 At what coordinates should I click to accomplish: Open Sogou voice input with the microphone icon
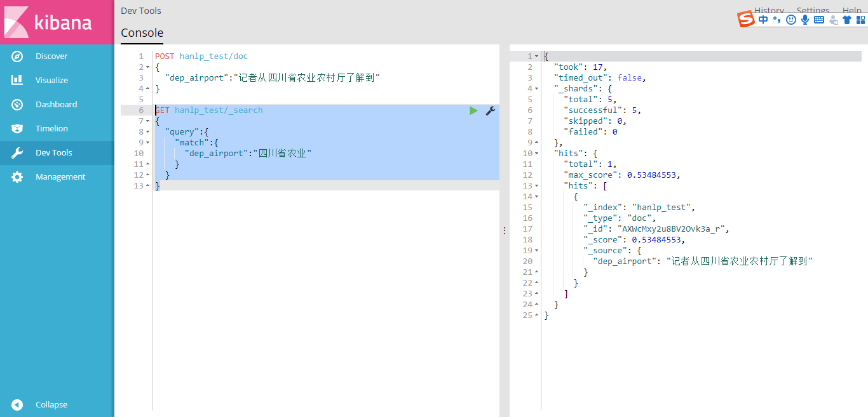pos(805,19)
